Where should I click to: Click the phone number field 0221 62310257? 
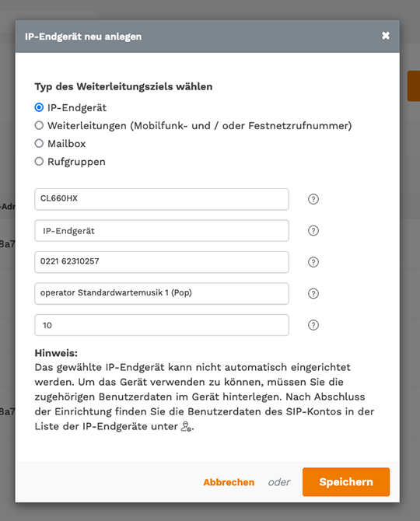point(162,262)
